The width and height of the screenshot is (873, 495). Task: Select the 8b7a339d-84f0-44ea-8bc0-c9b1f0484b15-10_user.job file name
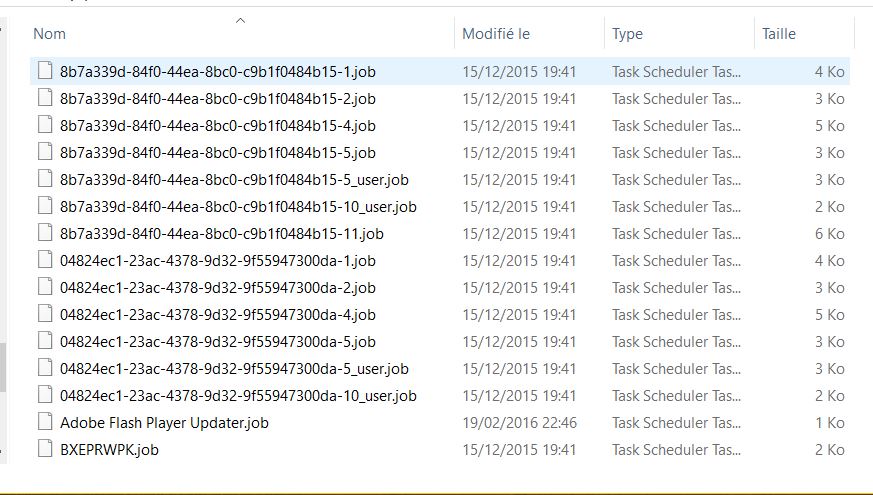(x=238, y=207)
